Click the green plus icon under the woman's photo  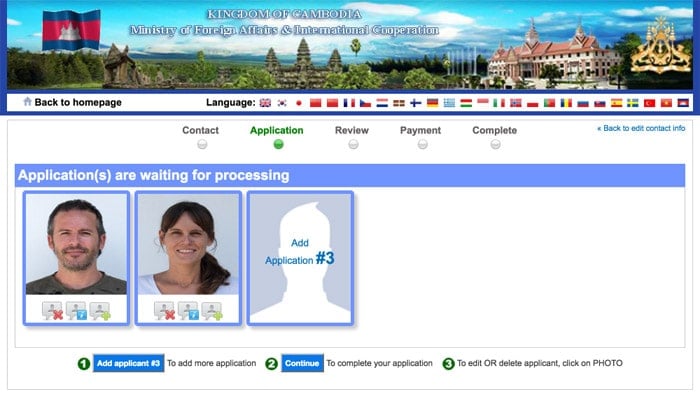tap(212, 311)
